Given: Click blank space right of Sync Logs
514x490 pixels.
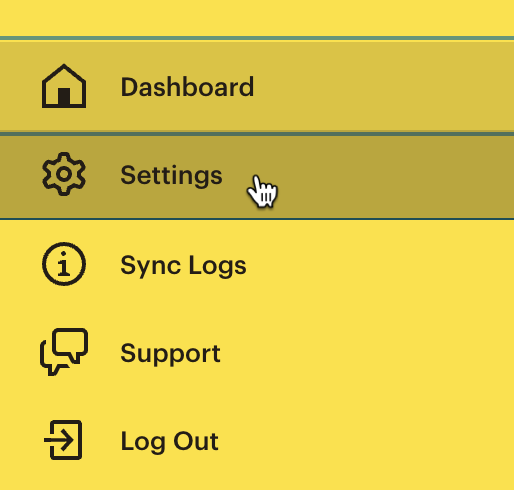Looking at the screenshot, I should [380, 264].
